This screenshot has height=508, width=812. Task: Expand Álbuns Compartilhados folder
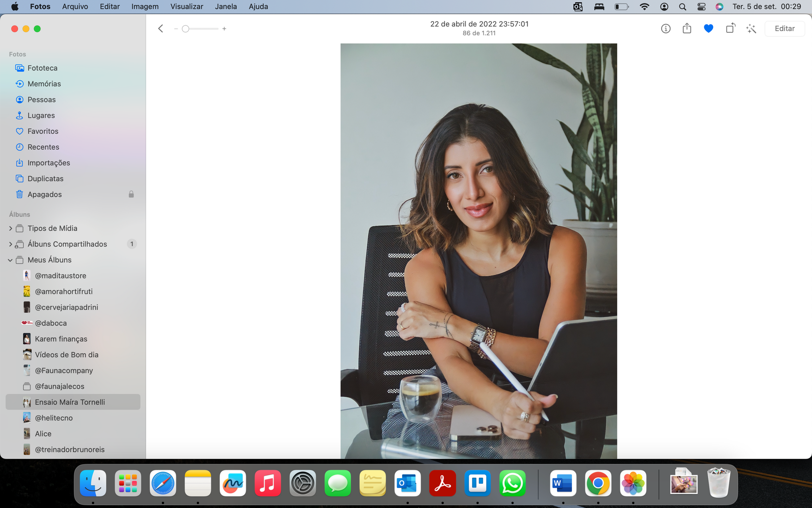[10, 244]
